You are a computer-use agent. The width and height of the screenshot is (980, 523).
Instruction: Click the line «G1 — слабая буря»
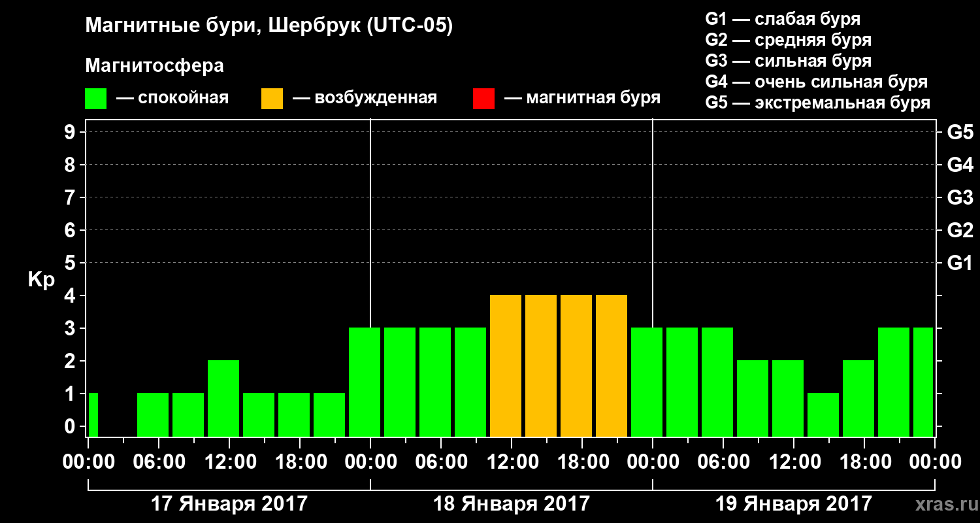(783, 19)
